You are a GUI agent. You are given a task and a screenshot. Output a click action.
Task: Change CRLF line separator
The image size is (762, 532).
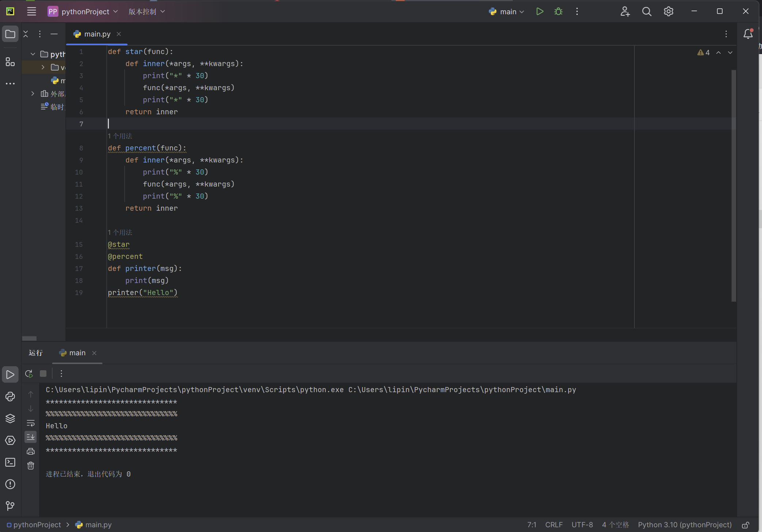(554, 525)
